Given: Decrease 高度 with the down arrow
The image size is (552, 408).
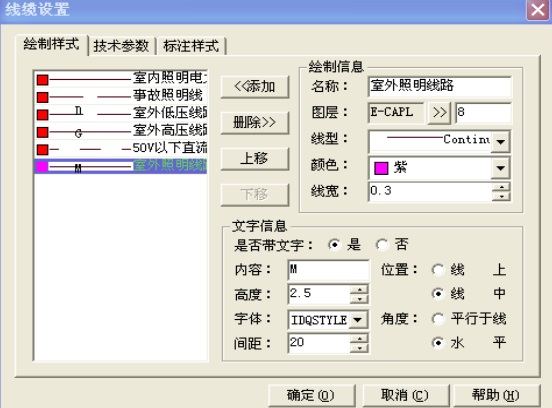Looking at the screenshot, I should coord(359,299).
